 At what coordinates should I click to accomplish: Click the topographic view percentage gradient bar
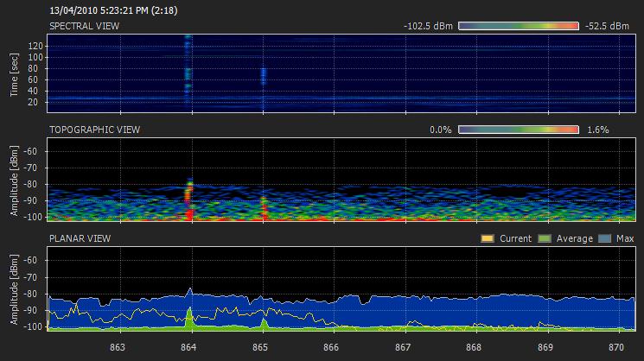click(x=519, y=130)
